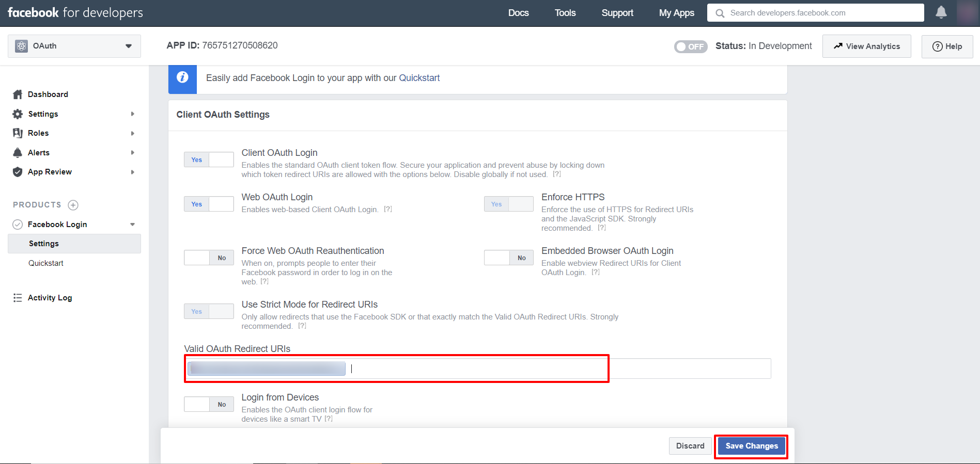Select the existing redirect URI token
Screen dimensions: 980x464
click(x=267, y=369)
